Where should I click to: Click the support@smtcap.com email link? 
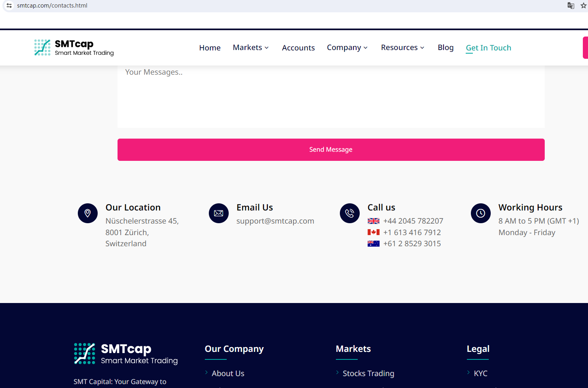click(275, 221)
